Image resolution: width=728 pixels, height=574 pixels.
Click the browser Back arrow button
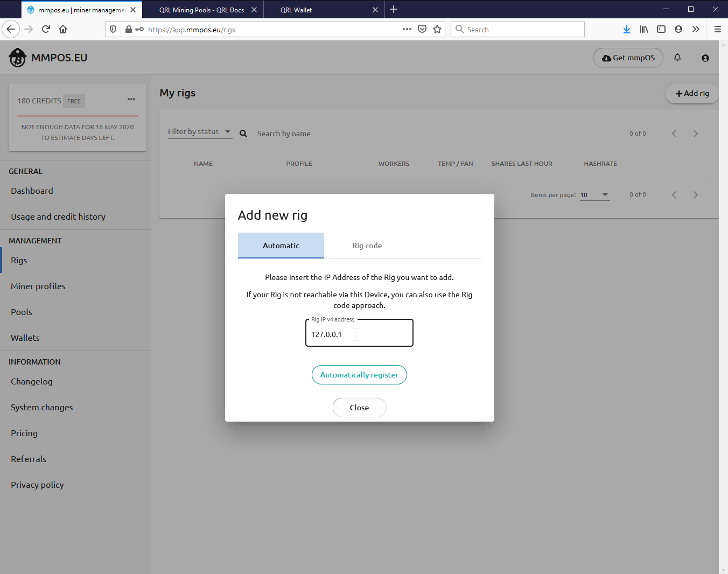[x=11, y=29]
